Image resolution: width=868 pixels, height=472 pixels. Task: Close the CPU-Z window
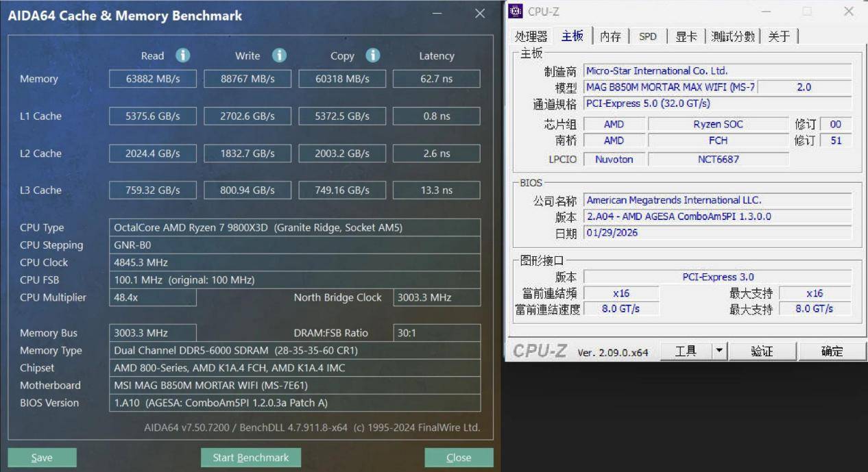pos(849,12)
